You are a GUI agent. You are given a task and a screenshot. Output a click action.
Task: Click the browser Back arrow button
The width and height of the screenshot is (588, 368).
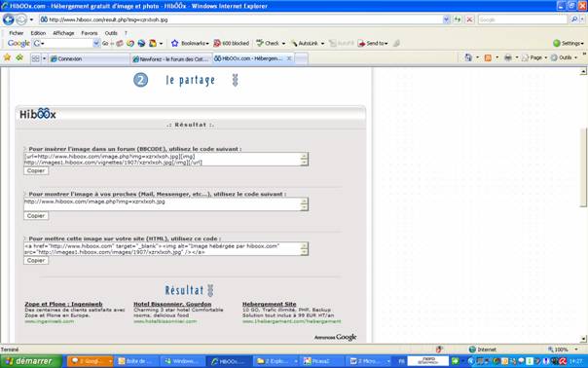pos(8,19)
